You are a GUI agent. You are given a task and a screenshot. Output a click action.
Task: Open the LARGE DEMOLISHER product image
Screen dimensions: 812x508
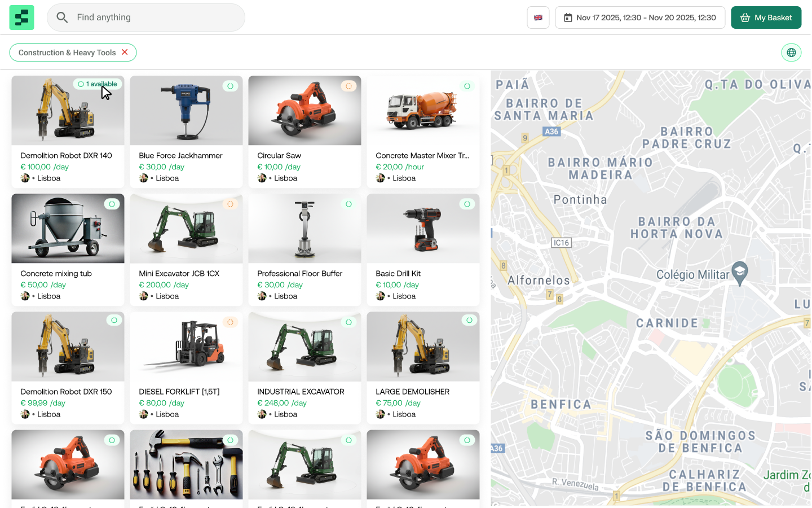pyautogui.click(x=423, y=347)
